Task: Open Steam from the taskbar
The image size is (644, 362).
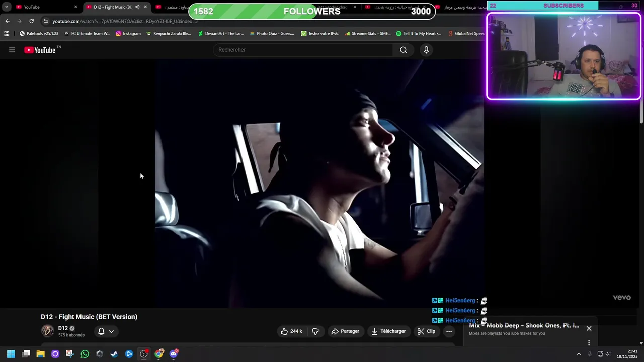Action: 114,354
